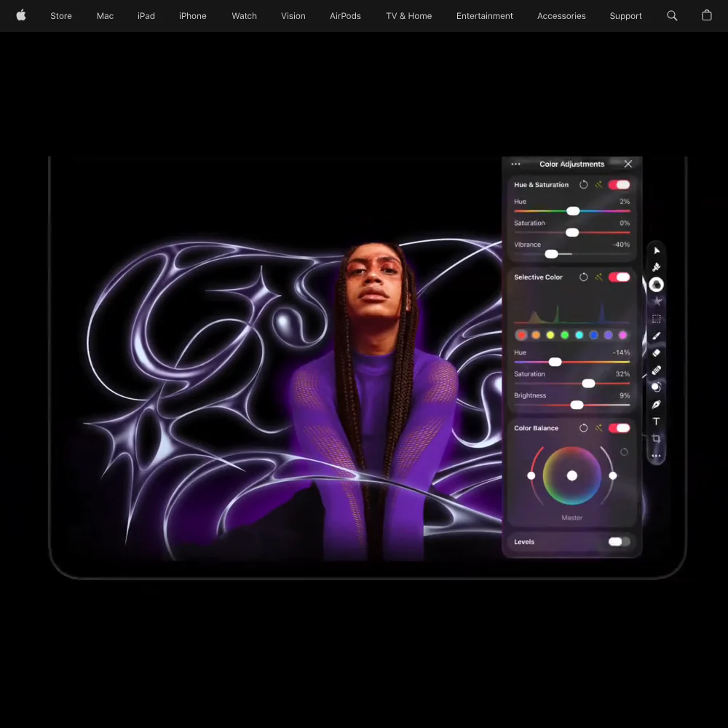Open the search icon in the Apple navigation bar
This screenshot has width=728, height=728.
(672, 16)
